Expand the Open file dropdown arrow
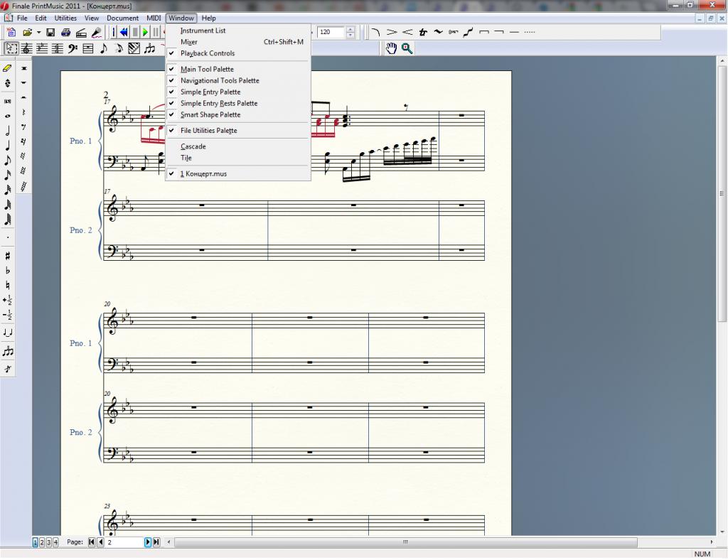 38,33
